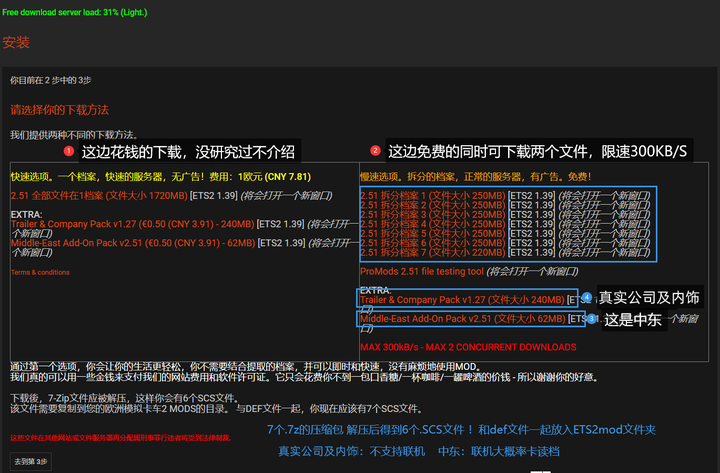The image size is (720, 473).
Task: Select the orange 慢速选项 slow option description
Action: pos(476,177)
